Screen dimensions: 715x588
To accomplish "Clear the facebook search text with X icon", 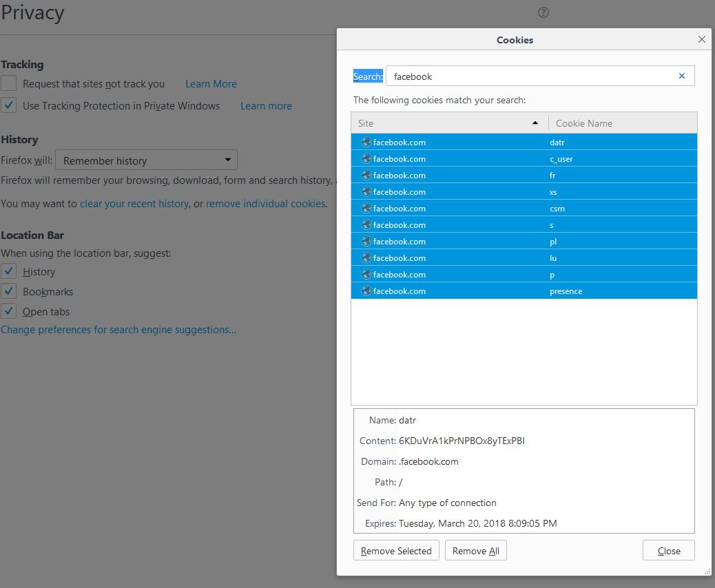I will (x=682, y=76).
